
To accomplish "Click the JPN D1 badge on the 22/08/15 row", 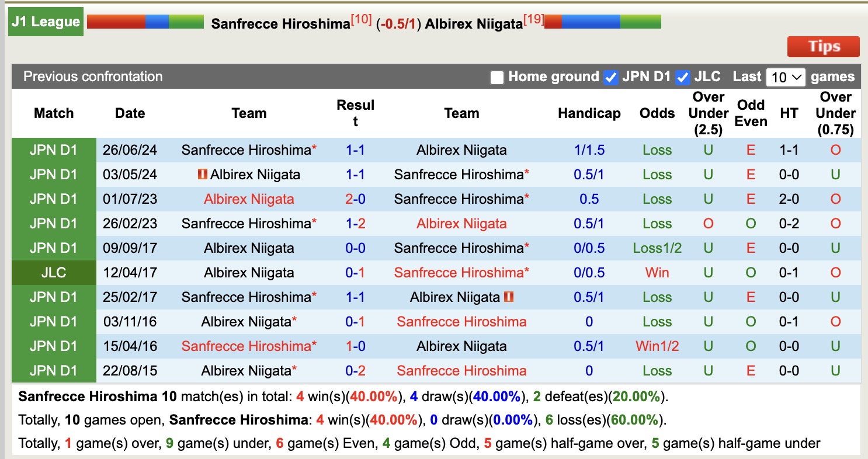I will pos(54,370).
